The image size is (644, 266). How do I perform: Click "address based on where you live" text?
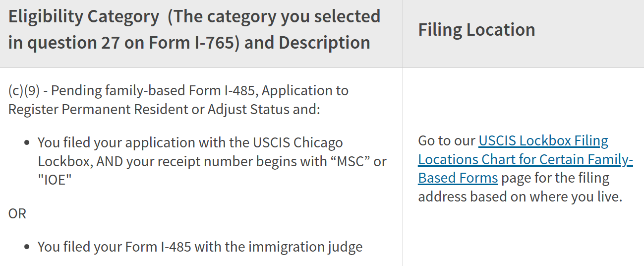[x=519, y=197]
